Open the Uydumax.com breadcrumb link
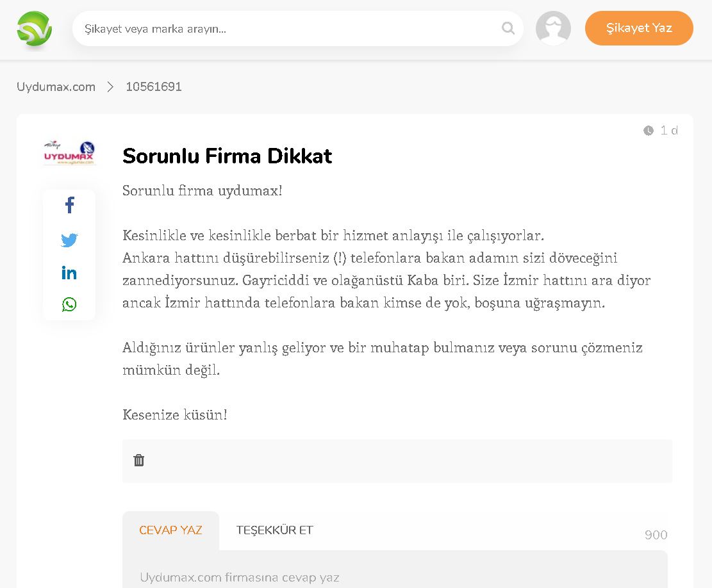 pos(56,87)
